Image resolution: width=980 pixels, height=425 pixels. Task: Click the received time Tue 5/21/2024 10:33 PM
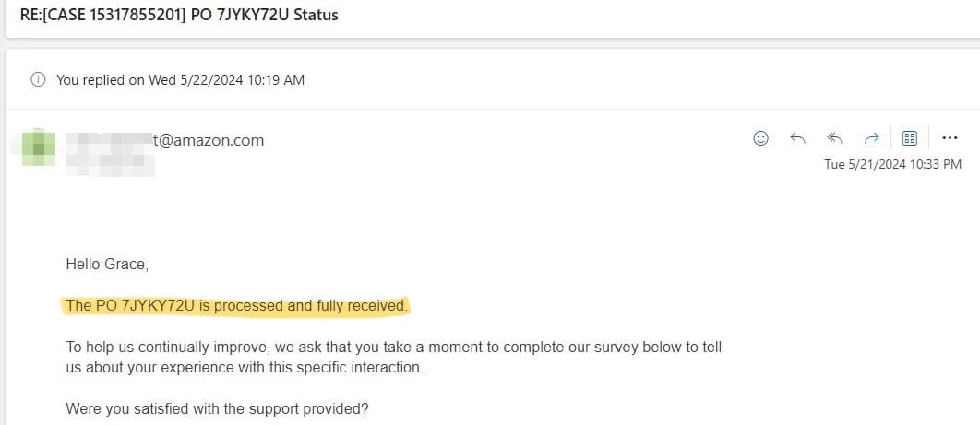pos(892,165)
